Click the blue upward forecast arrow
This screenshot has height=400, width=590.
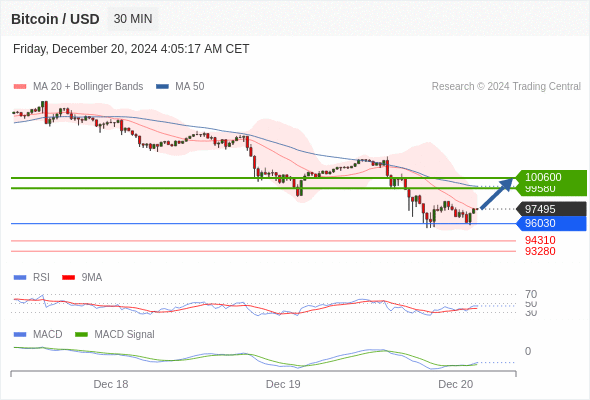[x=497, y=193]
